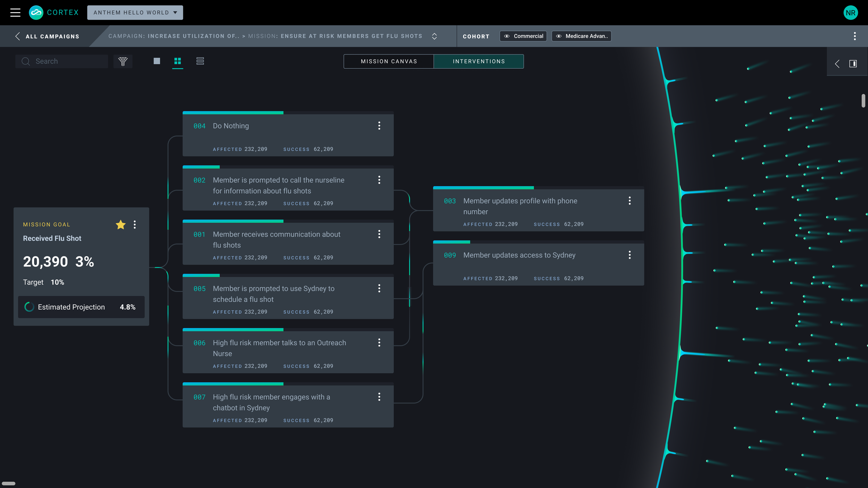
Task: Open kebab menu on Do Nothing card
Action: click(379, 126)
